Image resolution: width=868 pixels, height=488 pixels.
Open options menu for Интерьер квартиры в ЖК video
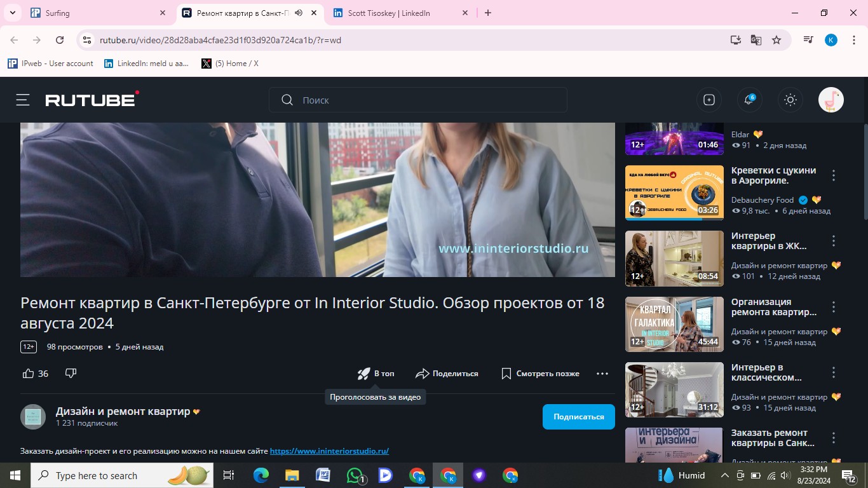(x=834, y=241)
